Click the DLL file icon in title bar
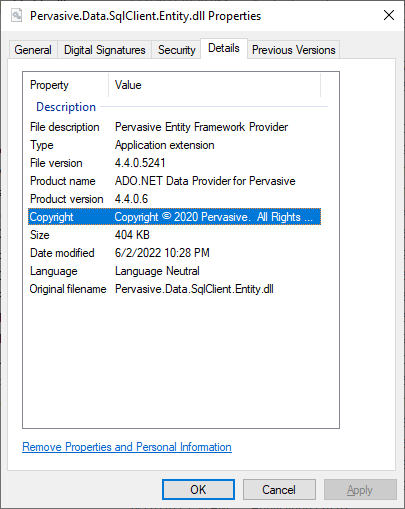The image size is (405, 509). coord(17,16)
